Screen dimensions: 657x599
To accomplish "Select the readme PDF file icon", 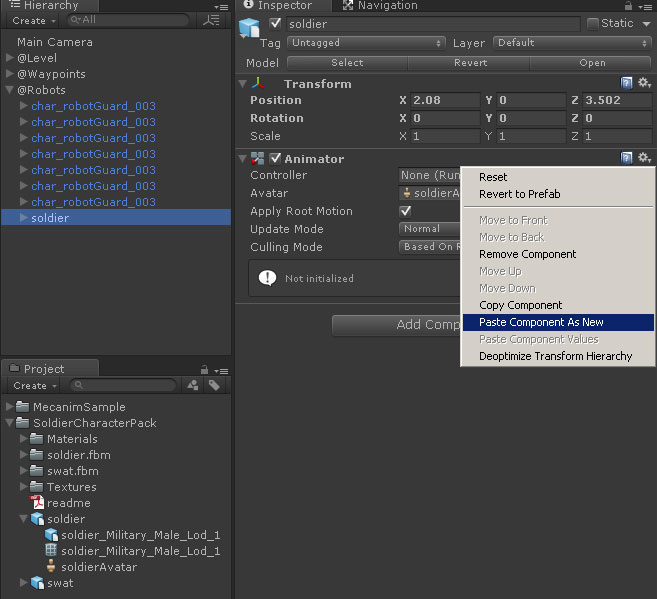I will (37, 502).
